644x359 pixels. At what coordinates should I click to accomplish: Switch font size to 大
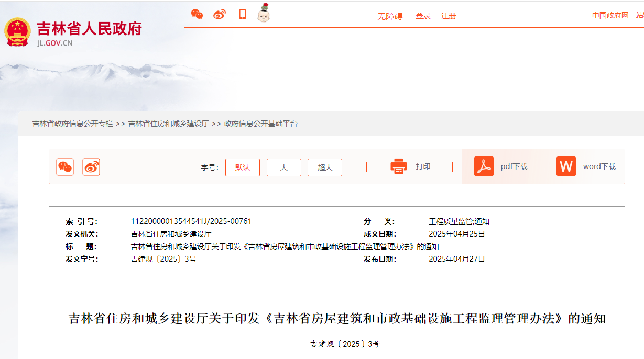[283, 167]
